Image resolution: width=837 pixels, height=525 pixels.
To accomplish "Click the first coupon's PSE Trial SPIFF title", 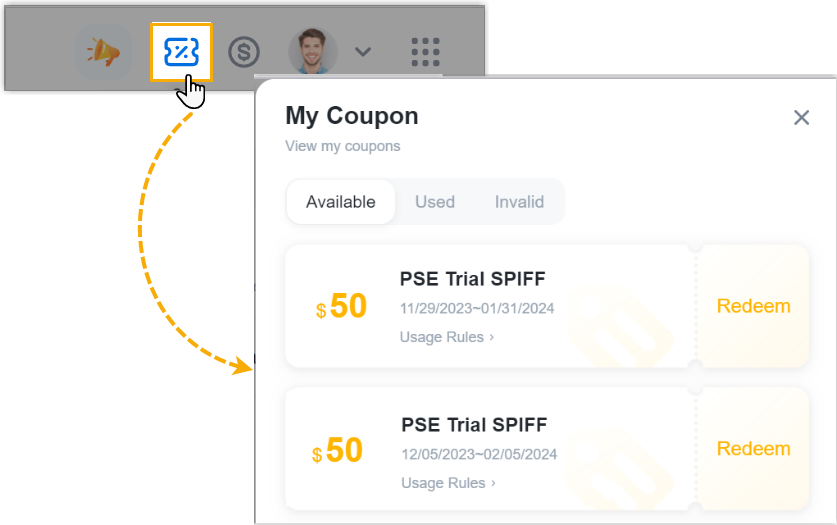I will [x=472, y=279].
